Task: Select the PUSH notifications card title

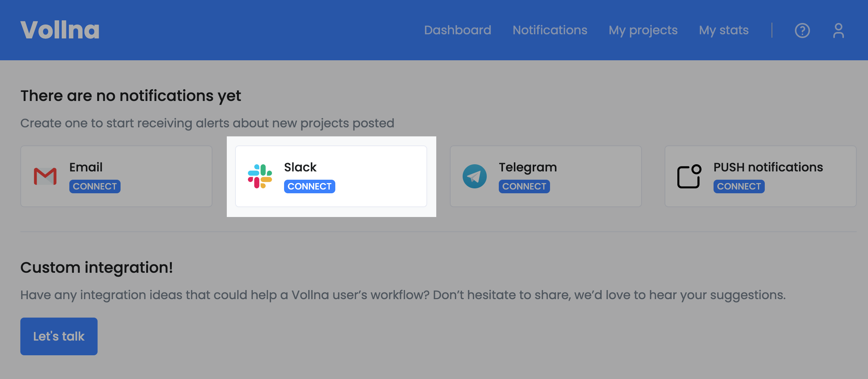Action: [768, 167]
